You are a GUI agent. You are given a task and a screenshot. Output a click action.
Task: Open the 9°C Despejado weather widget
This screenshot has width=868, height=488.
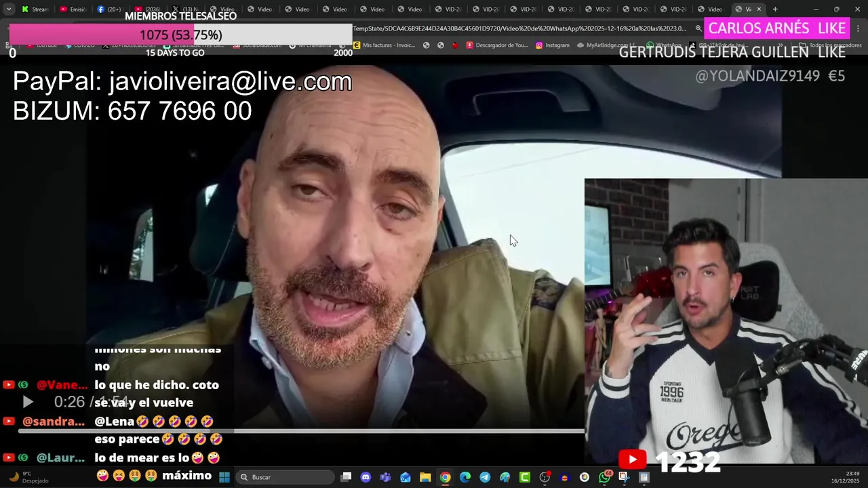(x=27, y=477)
